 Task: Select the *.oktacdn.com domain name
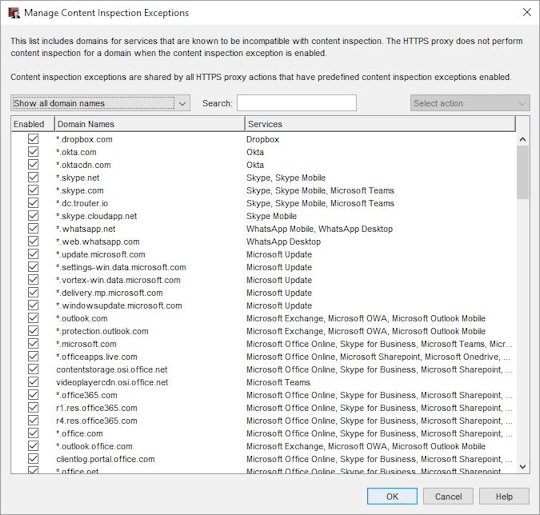84,165
